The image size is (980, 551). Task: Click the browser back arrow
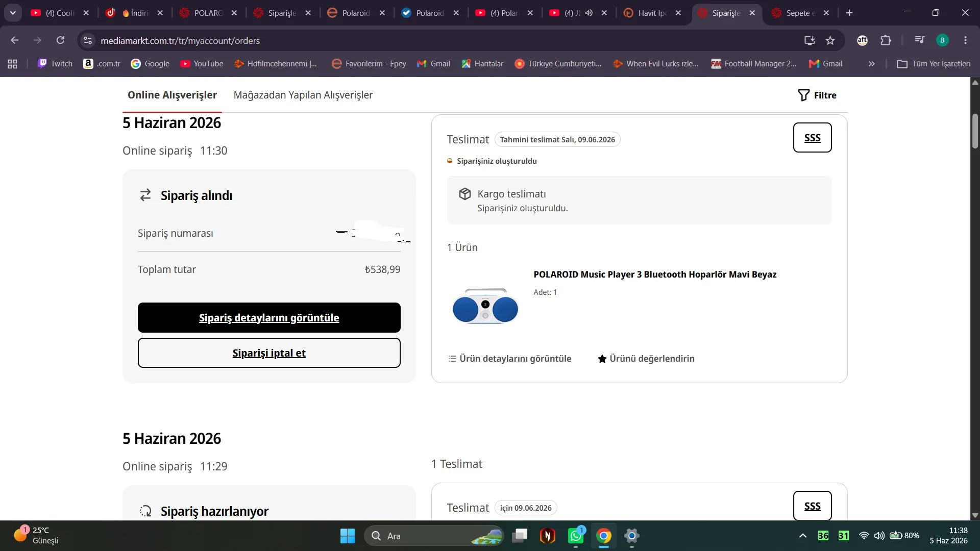tap(15, 40)
